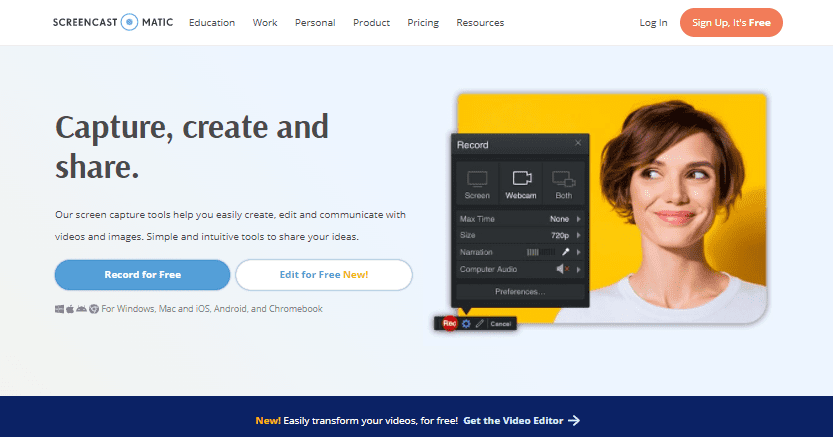Click the Record panel title
833x437 pixels.
(x=472, y=145)
